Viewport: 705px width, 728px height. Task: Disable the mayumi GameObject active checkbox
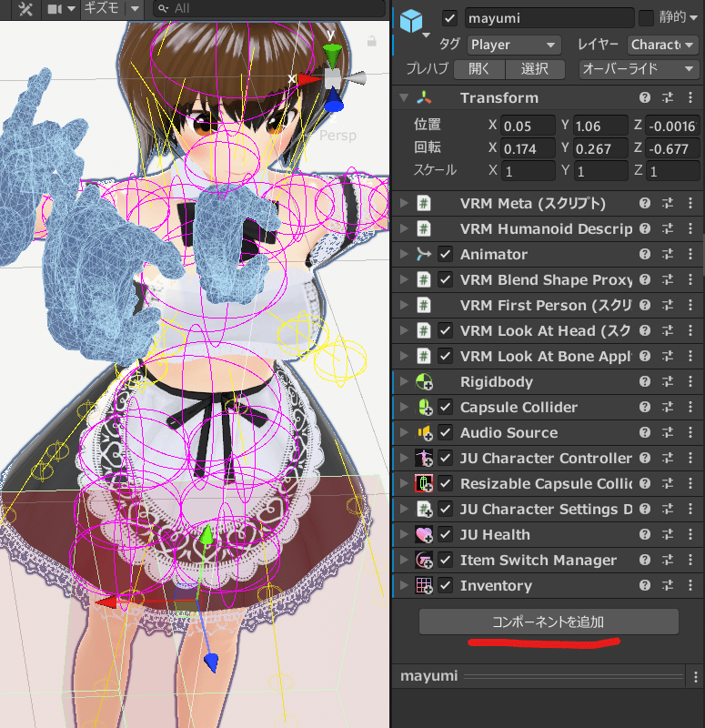click(449, 18)
